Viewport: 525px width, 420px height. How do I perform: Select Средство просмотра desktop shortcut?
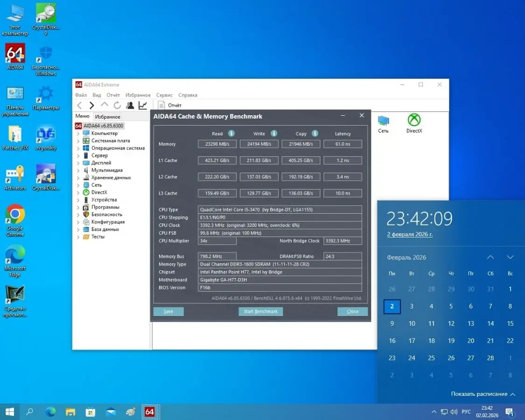(15, 301)
